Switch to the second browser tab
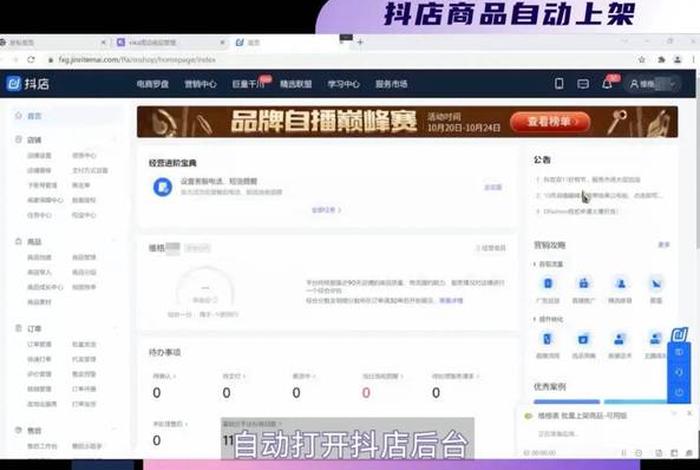The image size is (700, 470). [x=170, y=42]
